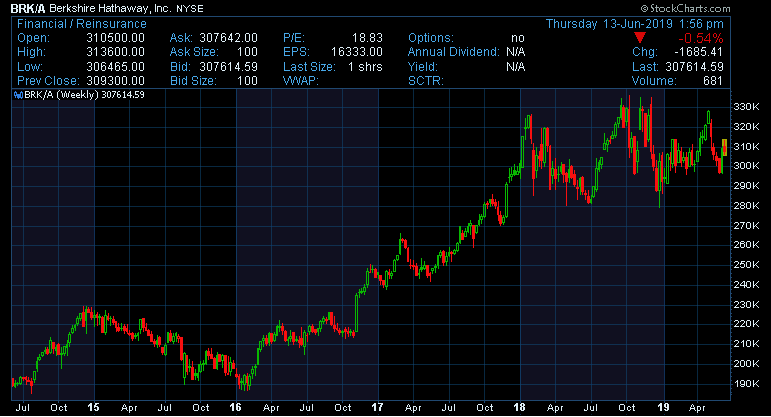Click the High value 313600.00
Screen dimensions: 771x417
[116, 52]
